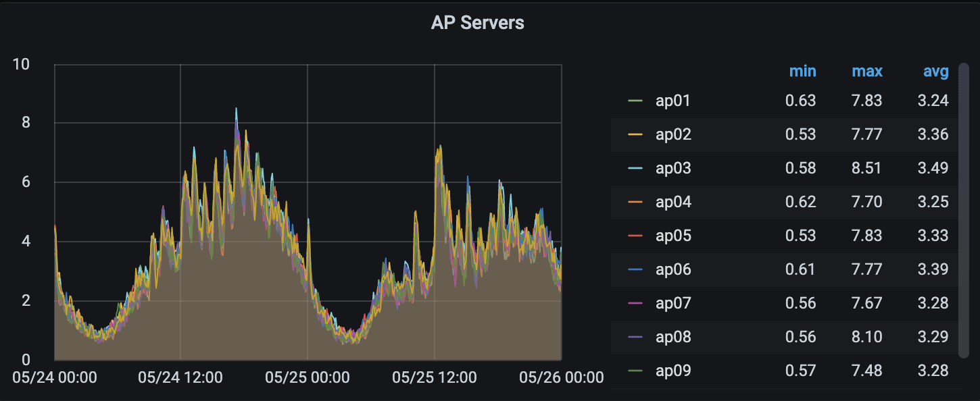
Task: Open the AP Servers panel title menu
Action: [477, 22]
